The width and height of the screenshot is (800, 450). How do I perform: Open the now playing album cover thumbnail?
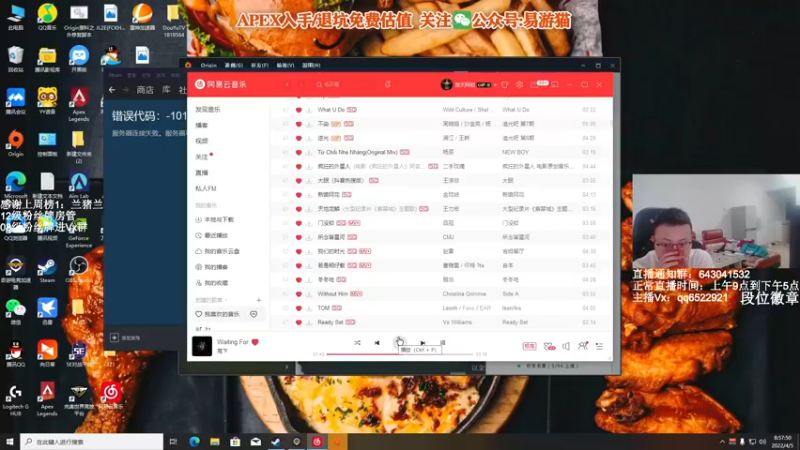pyautogui.click(x=202, y=346)
